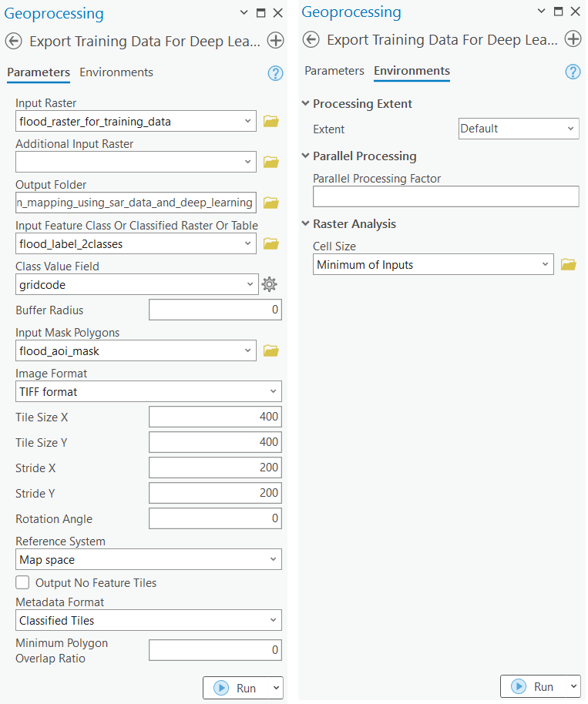Click the plus icon in left pane header

pyautogui.click(x=275, y=41)
